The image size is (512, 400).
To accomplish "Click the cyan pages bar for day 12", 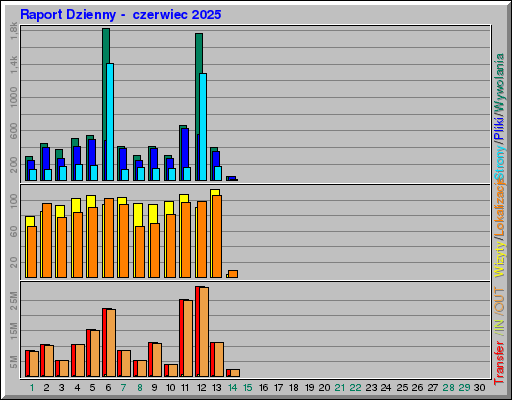I will [x=203, y=127].
